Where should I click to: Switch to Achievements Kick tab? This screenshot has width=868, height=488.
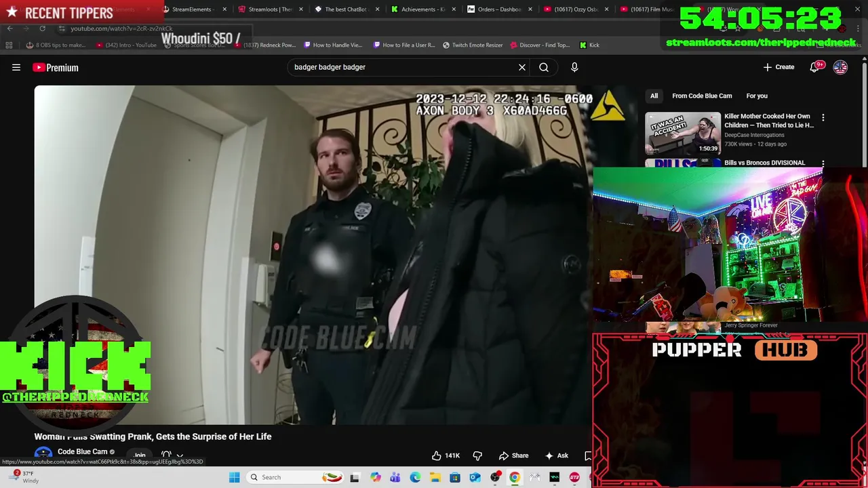click(x=421, y=9)
